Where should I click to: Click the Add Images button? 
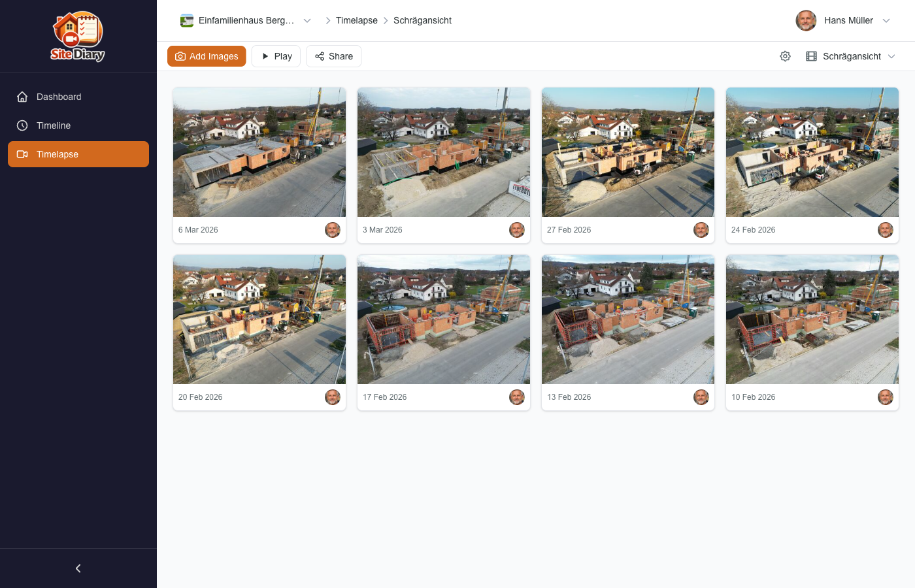click(207, 56)
